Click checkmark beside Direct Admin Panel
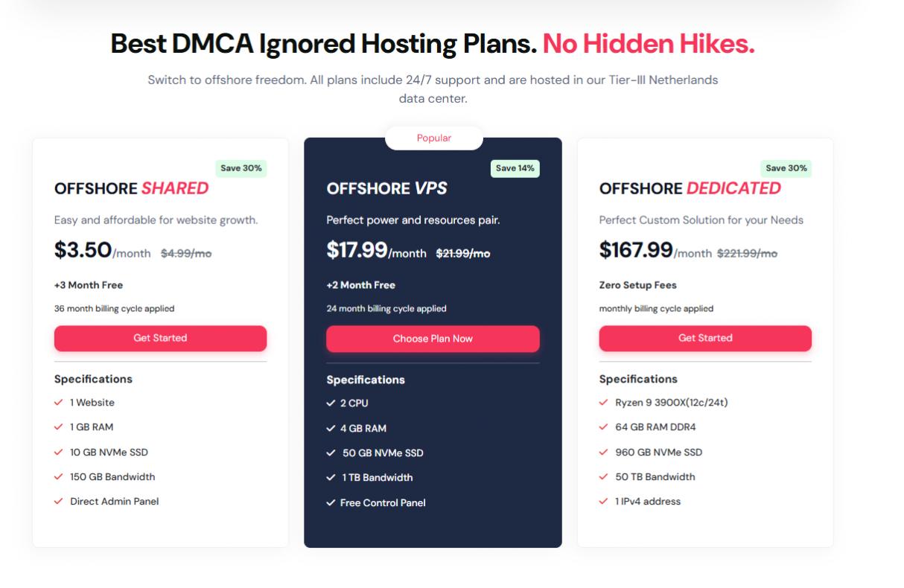This screenshot has height=588, width=904. [58, 502]
